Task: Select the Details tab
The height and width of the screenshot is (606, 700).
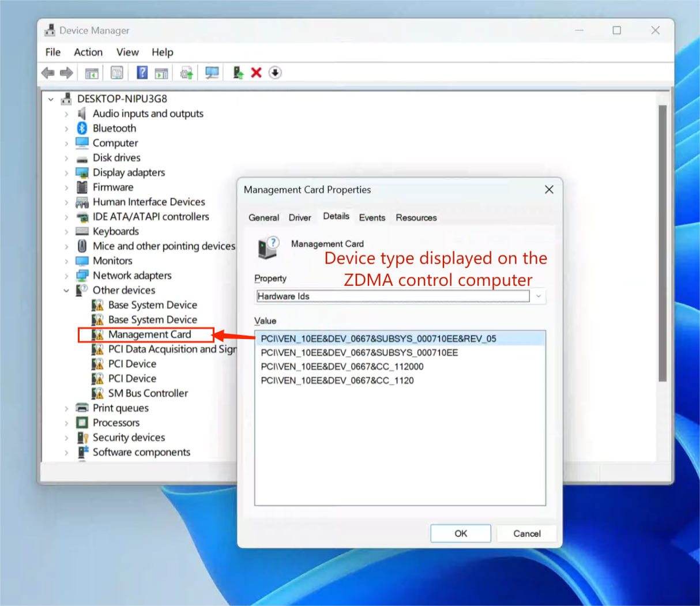Action: 336,216
